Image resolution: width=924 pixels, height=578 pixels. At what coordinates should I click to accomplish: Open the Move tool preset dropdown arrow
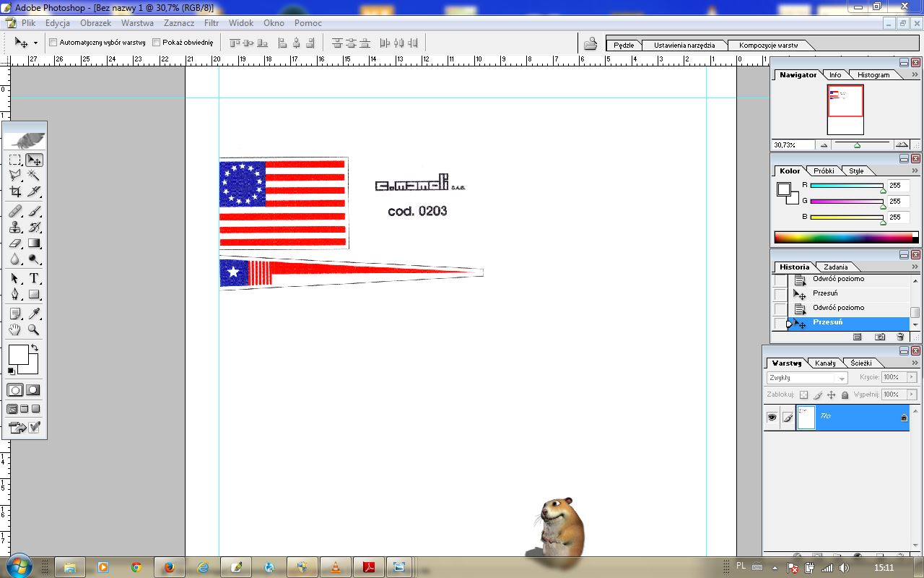click(35, 43)
